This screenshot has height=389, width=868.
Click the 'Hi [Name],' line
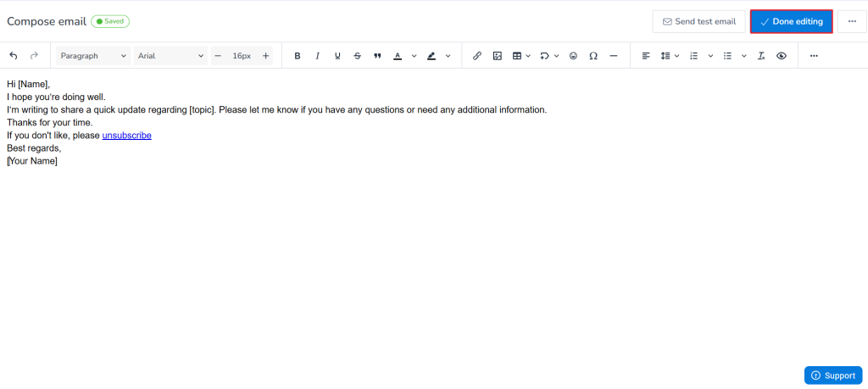(28, 84)
